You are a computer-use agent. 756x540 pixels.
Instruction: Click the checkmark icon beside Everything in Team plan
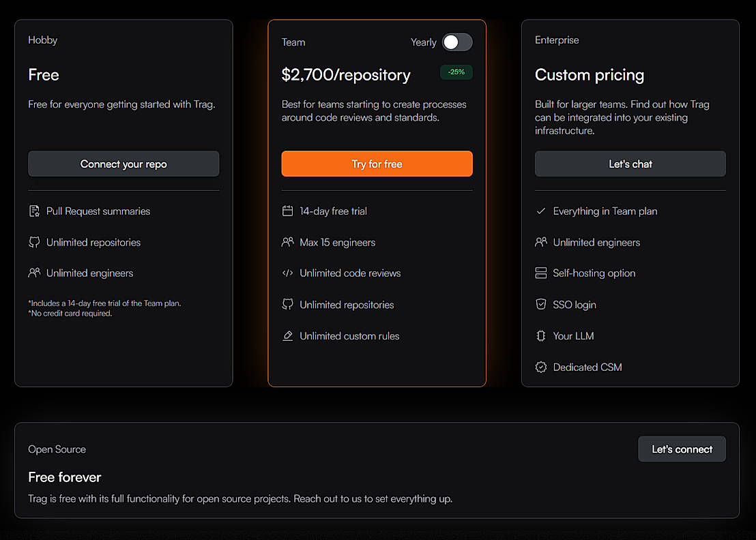[541, 211]
